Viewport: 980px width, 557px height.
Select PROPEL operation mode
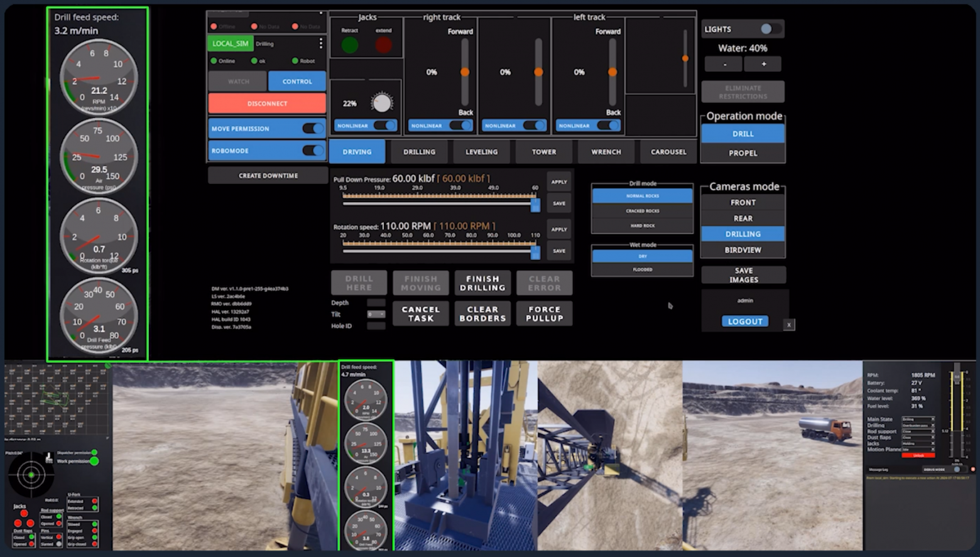743,153
